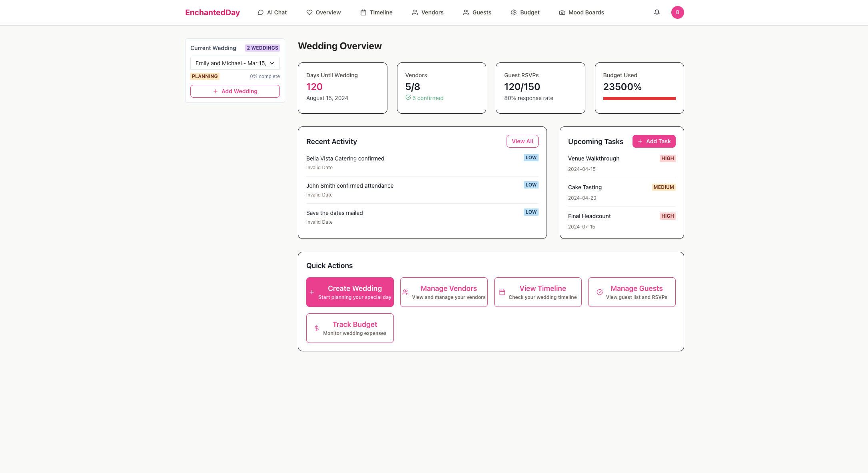Expand the Emily and Michael wedding dropdown
The image size is (868, 473).
[x=230, y=63]
